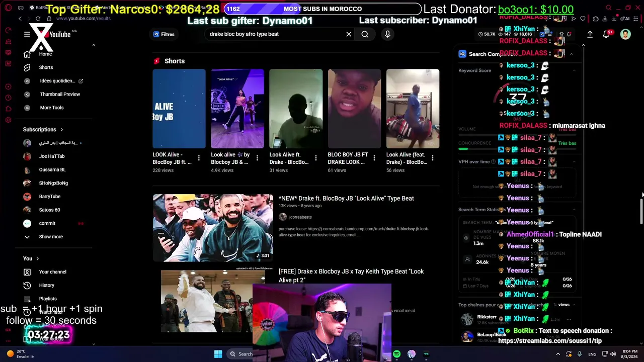Open more options for 56 views short
644x362 pixels.
click(432, 158)
